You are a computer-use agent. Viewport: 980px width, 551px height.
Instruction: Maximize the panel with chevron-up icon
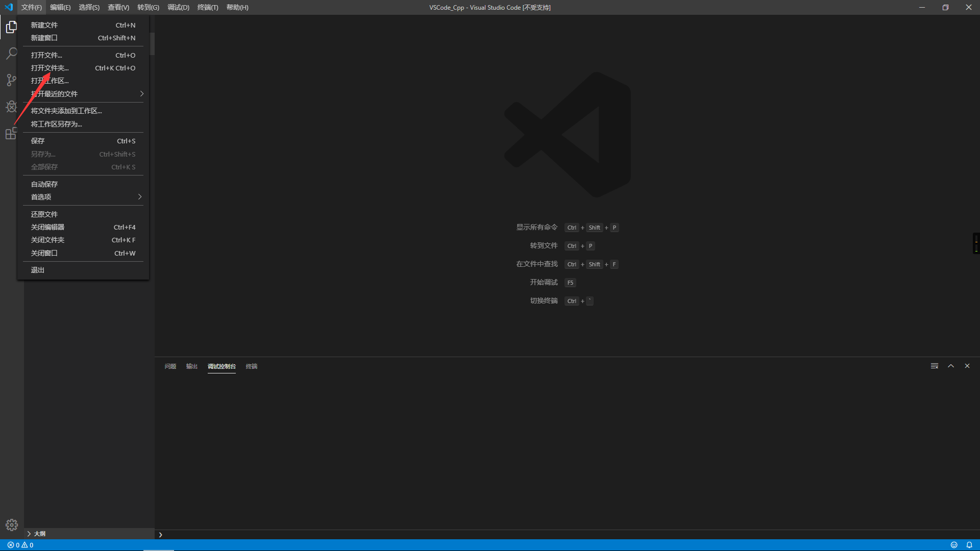pyautogui.click(x=951, y=366)
